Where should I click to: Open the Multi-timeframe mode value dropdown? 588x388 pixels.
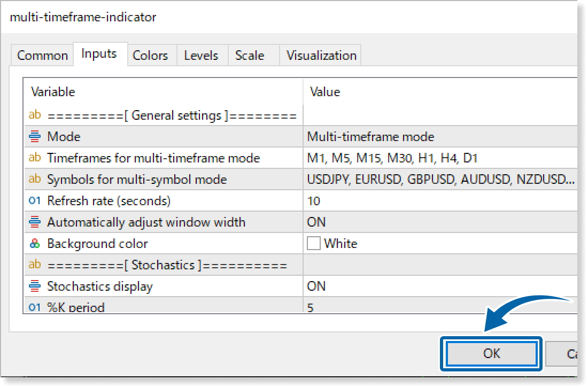440,136
